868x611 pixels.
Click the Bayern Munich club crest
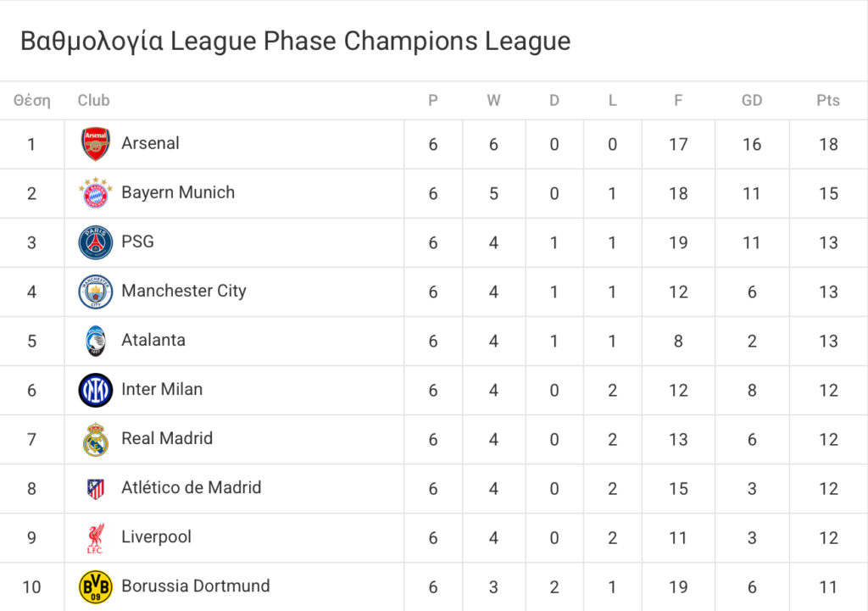pos(96,193)
